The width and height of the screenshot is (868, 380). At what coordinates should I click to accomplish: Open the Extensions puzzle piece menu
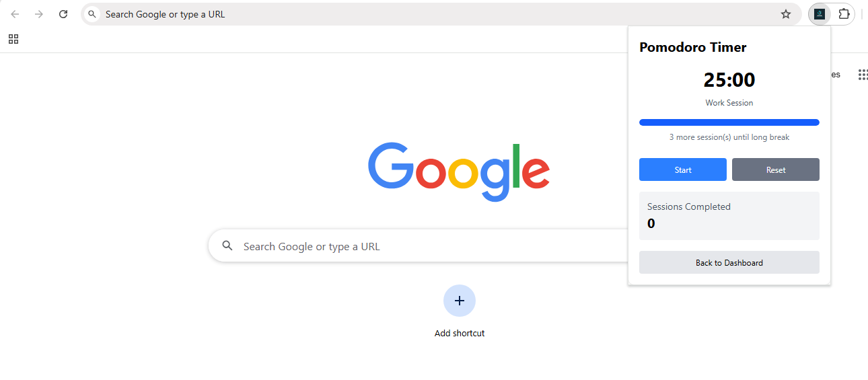844,13
